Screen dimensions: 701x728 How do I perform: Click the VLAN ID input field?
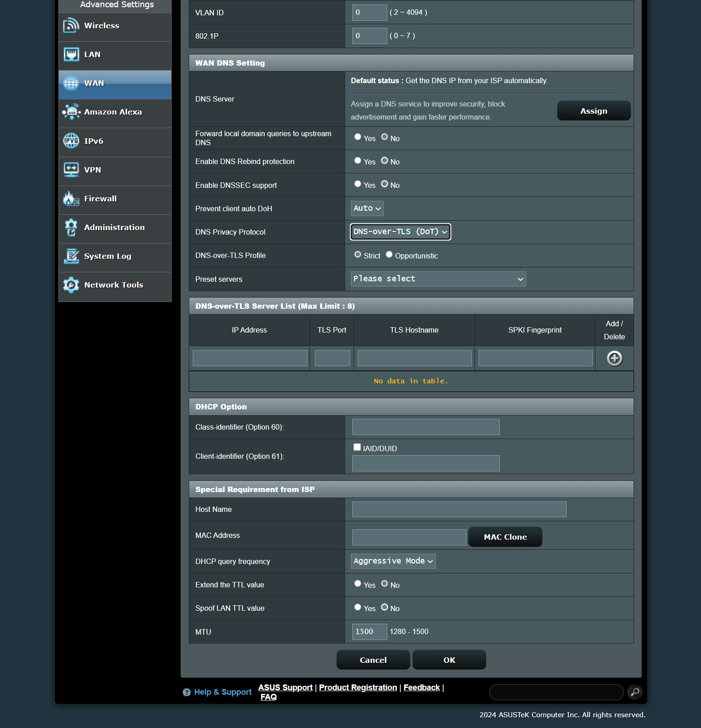coord(369,13)
